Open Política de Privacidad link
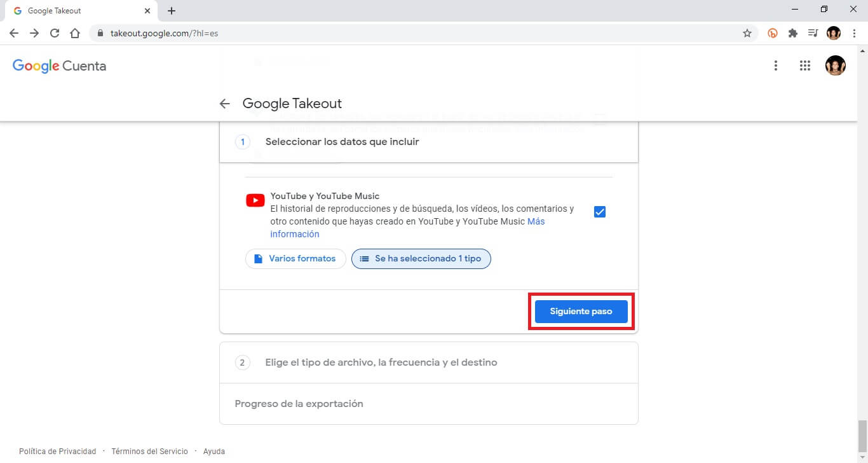This screenshot has height=463, width=868. [x=57, y=452]
